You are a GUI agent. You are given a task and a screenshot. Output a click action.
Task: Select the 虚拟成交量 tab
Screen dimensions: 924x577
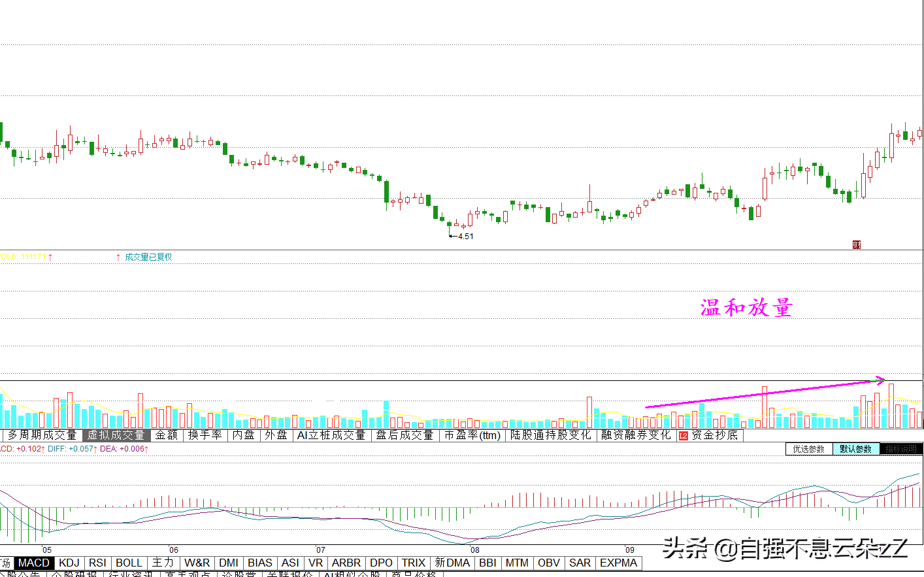point(116,435)
